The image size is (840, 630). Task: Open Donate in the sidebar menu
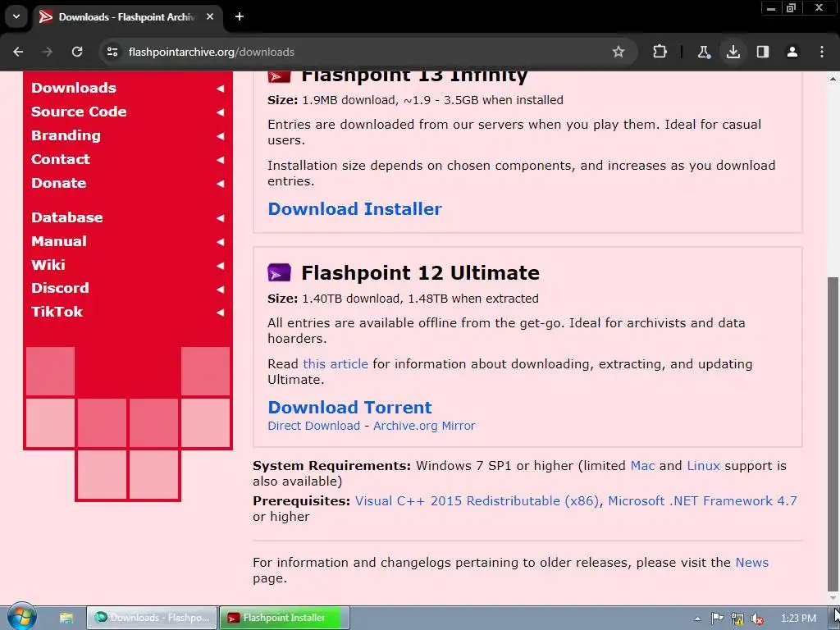(58, 183)
